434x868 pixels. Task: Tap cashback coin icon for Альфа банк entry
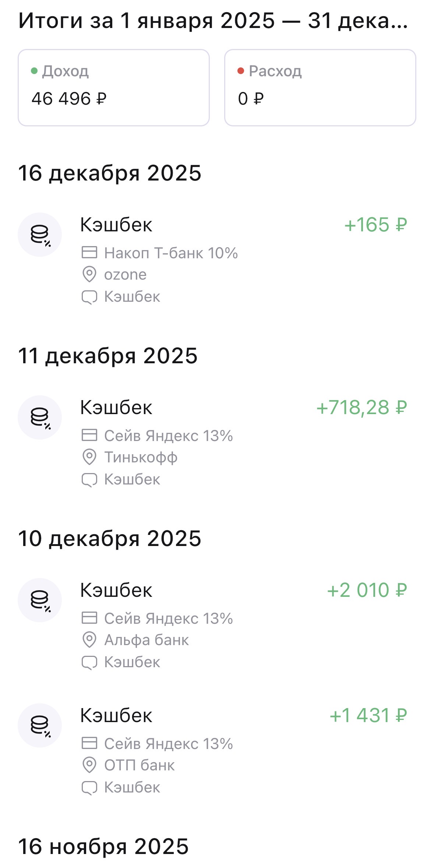coord(40,600)
